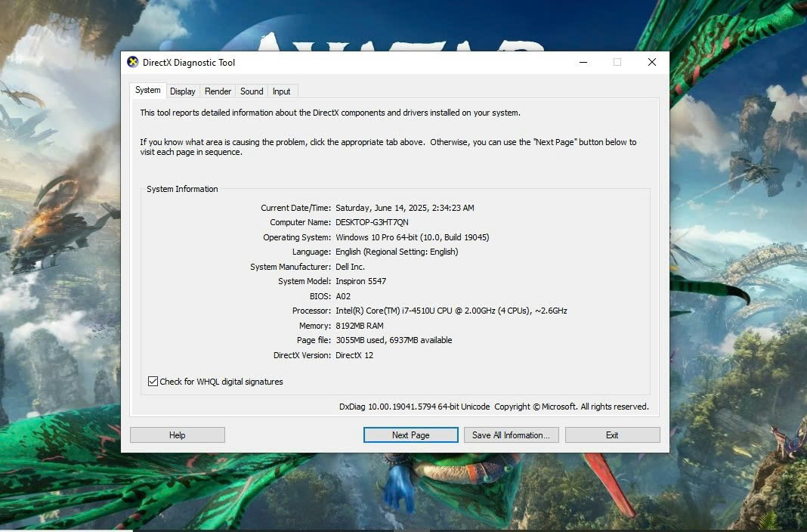Click the computer name DESKTOP-G3HT7QN
The height and width of the screenshot is (532, 807).
(372, 222)
